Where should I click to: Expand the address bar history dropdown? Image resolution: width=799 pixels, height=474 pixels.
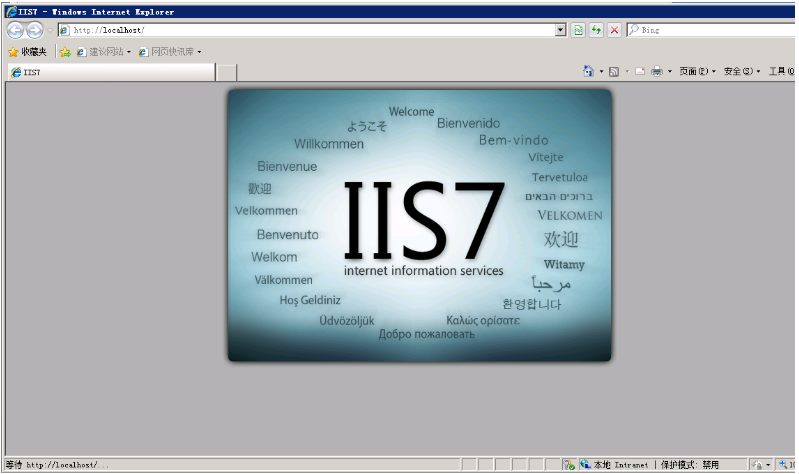pos(561,30)
